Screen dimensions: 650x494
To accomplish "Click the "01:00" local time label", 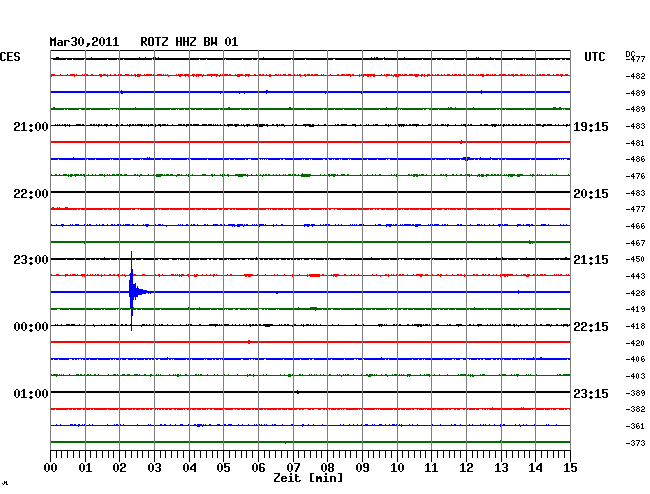I will pyautogui.click(x=31, y=393).
